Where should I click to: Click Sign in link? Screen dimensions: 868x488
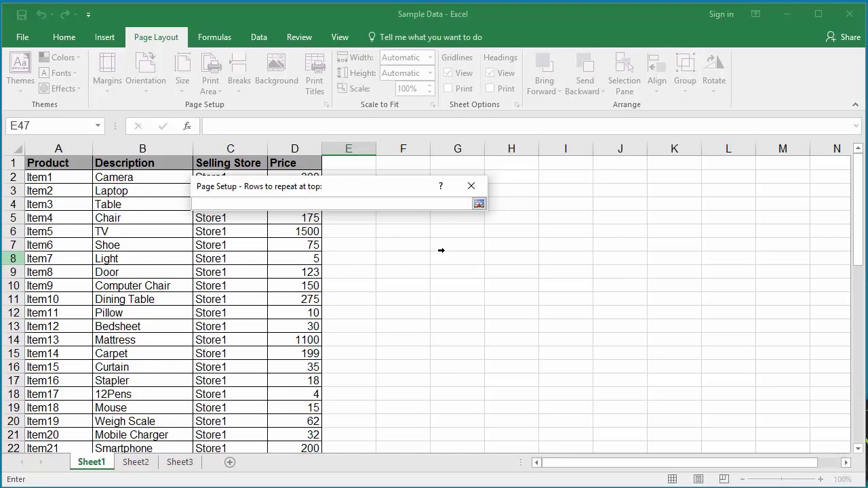(x=721, y=14)
